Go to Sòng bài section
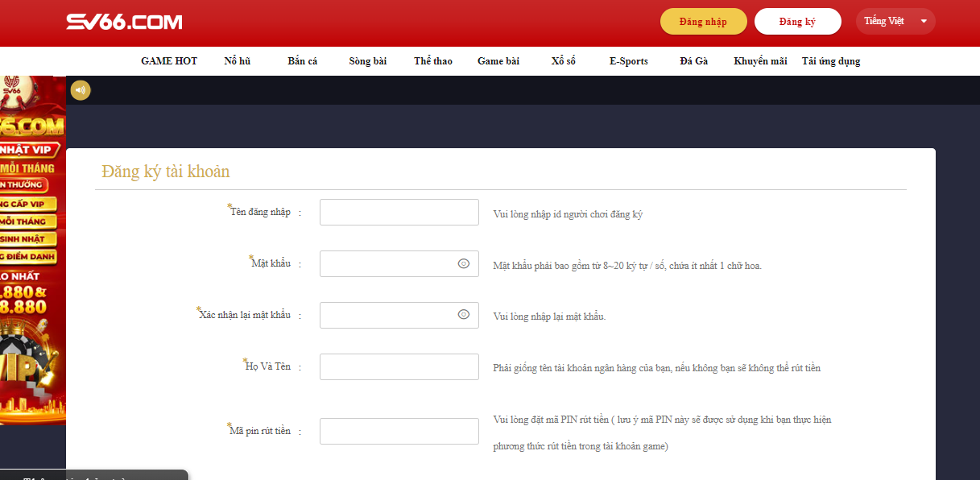The width and height of the screenshot is (980, 480). 367,61
